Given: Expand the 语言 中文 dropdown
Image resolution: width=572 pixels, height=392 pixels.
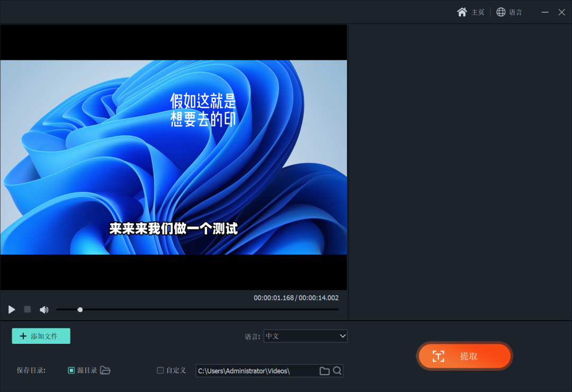Looking at the screenshot, I should [306, 336].
